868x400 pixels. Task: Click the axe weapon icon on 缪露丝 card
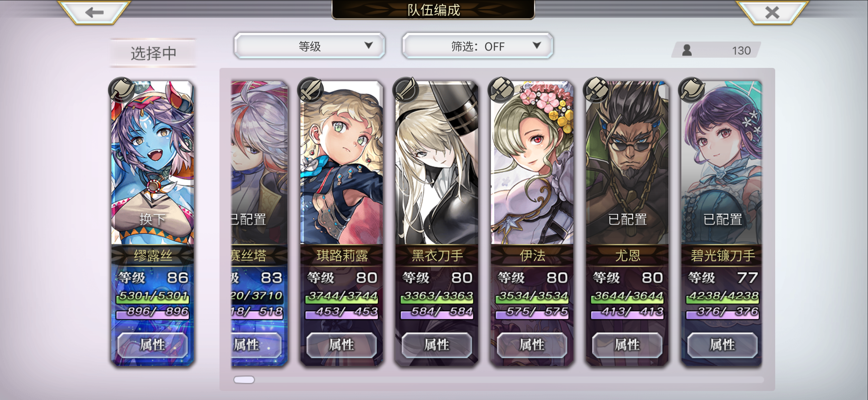tap(122, 90)
